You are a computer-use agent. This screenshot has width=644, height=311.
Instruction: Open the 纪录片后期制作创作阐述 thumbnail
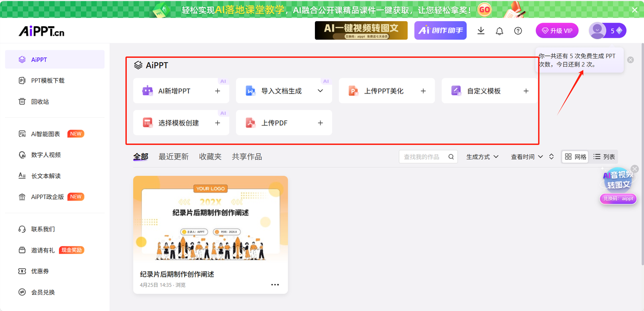pyautogui.click(x=210, y=220)
